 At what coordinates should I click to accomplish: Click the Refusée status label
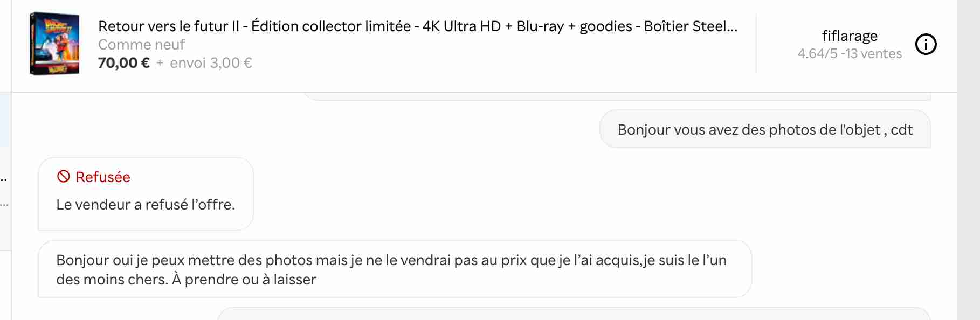[102, 177]
